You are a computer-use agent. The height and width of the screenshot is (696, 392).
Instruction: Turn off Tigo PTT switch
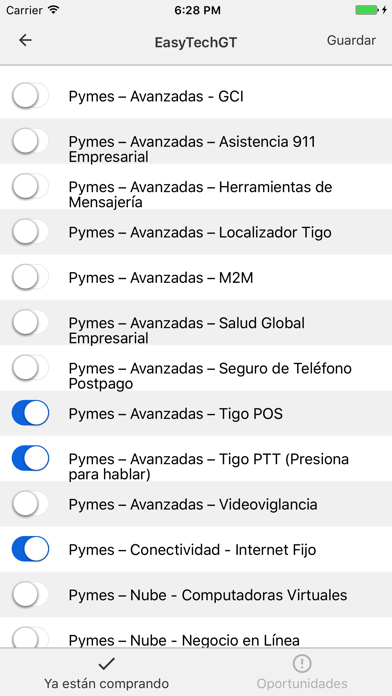click(x=30, y=458)
